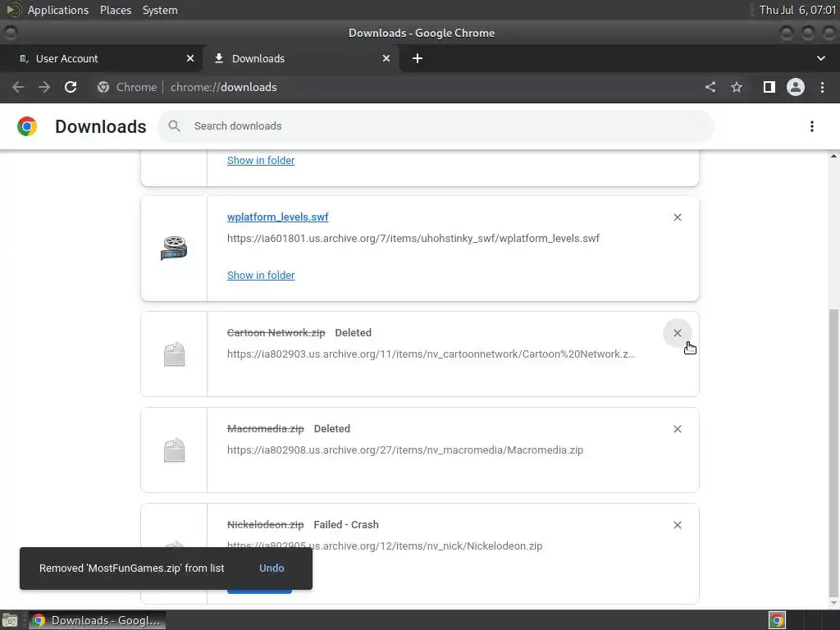
Task: Click the Cartoon Network.zip source URL
Action: [431, 354]
